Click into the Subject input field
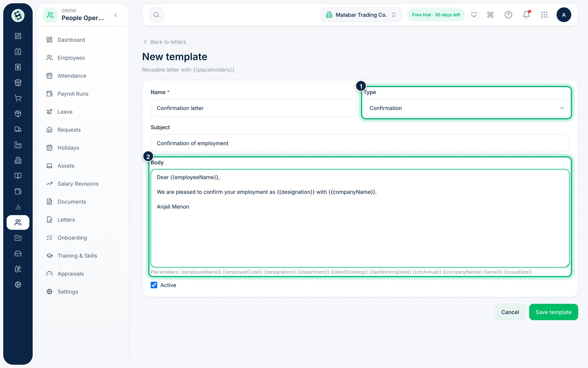The image size is (588, 368). click(360, 143)
